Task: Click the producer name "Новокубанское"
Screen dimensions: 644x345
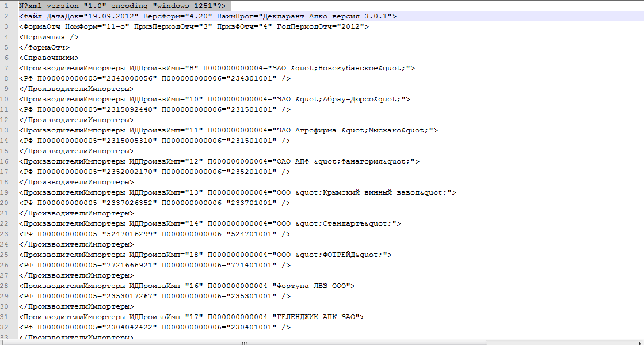Action: pyautogui.click(x=348, y=69)
